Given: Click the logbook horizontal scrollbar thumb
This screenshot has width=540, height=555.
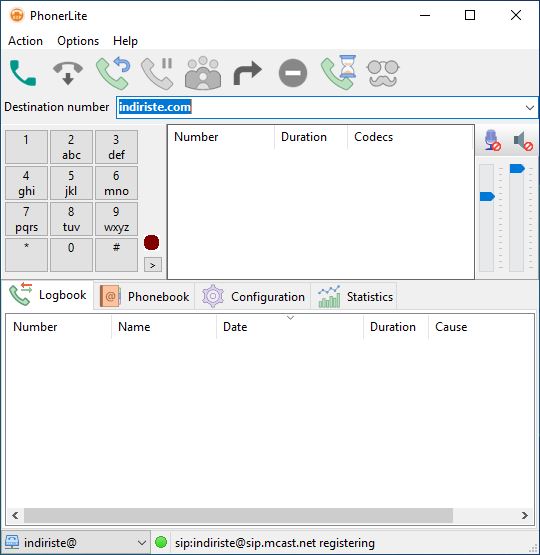Looking at the screenshot, I should 238,515.
